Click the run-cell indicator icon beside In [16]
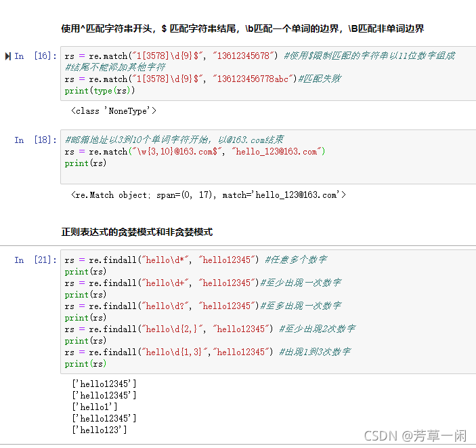Viewport: 476px width, 448px height. (x=8, y=56)
